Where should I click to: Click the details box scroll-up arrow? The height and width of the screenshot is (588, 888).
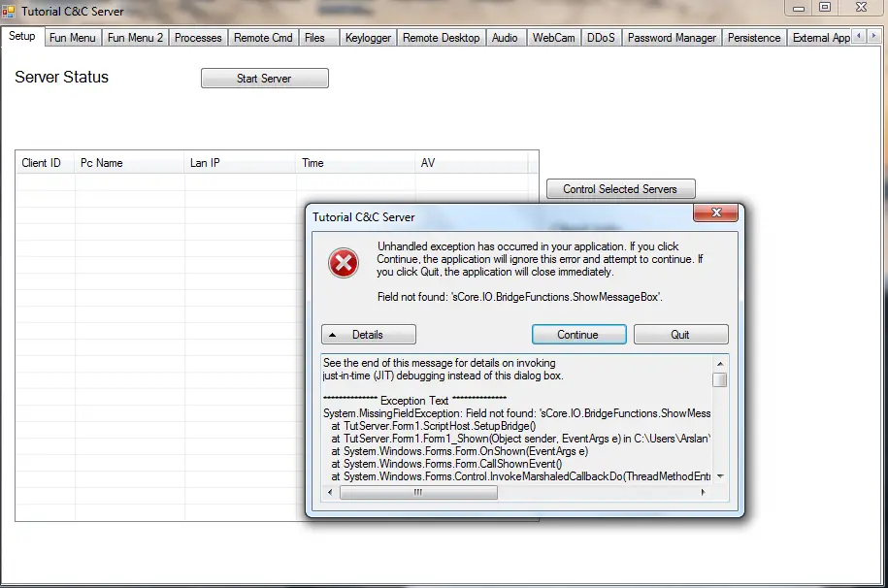[x=720, y=364]
